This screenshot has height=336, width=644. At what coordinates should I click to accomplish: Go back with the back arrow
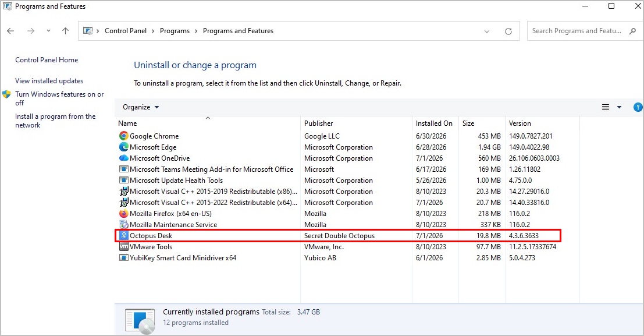[10, 31]
